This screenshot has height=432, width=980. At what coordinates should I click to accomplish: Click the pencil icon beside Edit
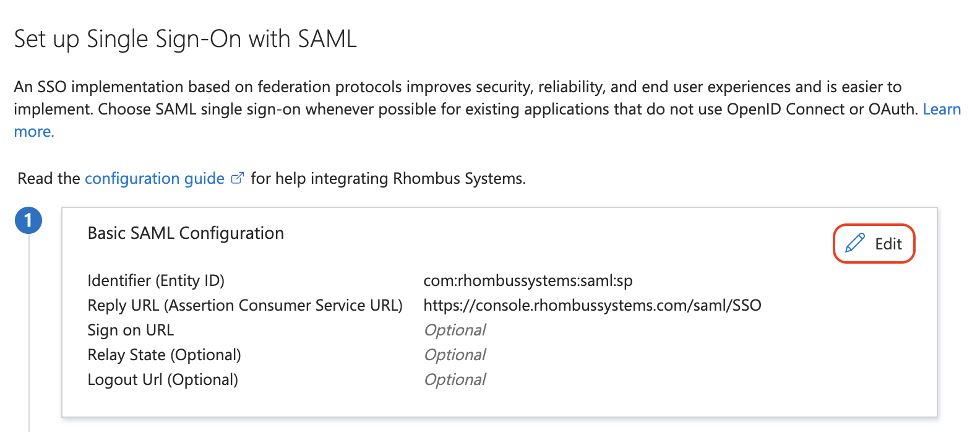[854, 243]
